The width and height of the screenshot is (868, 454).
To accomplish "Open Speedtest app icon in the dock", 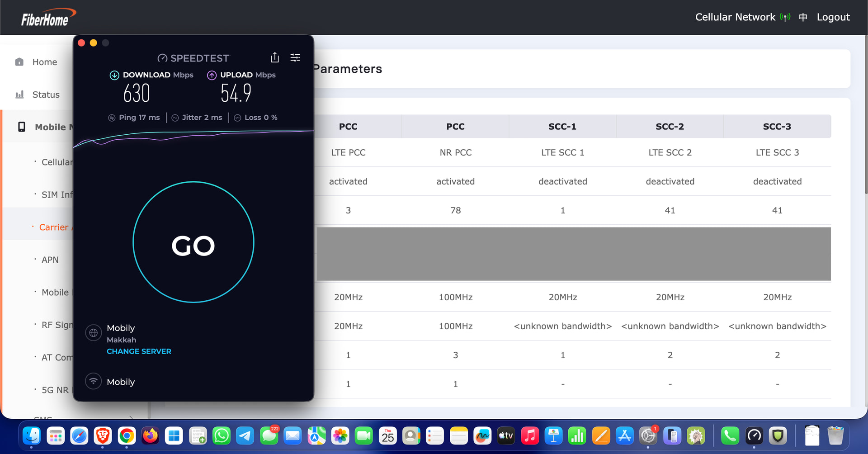I will click(754, 436).
